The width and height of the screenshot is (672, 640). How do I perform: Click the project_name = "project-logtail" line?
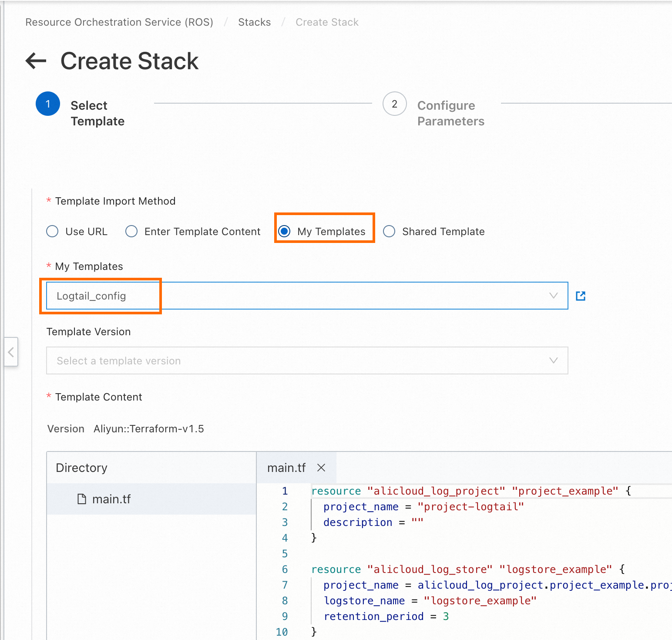[423, 507]
